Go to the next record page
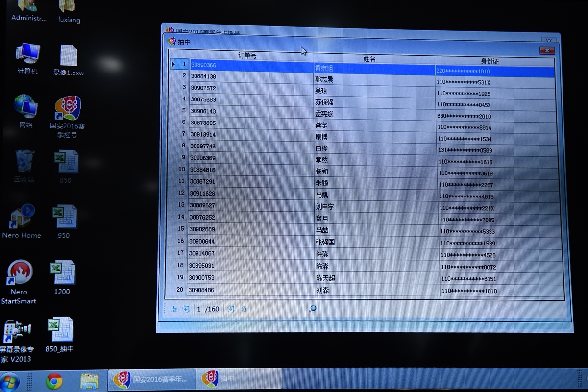Viewport: 588px width, 392px height. coord(231,309)
